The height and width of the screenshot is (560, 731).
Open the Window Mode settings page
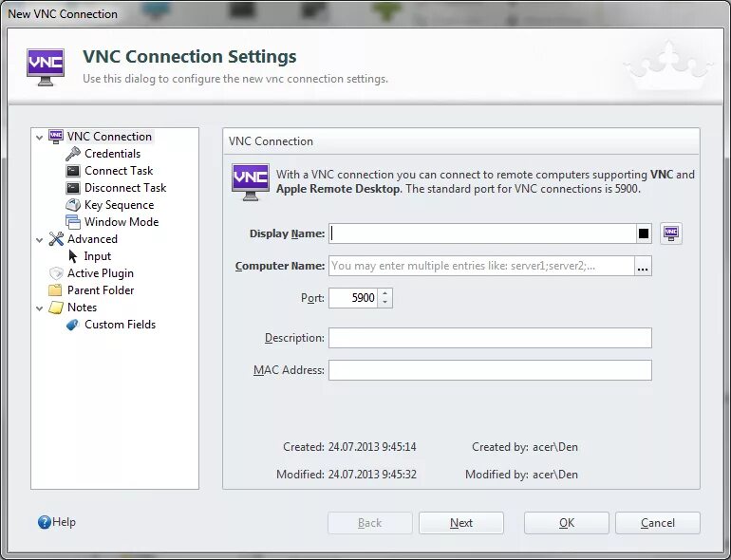click(122, 222)
